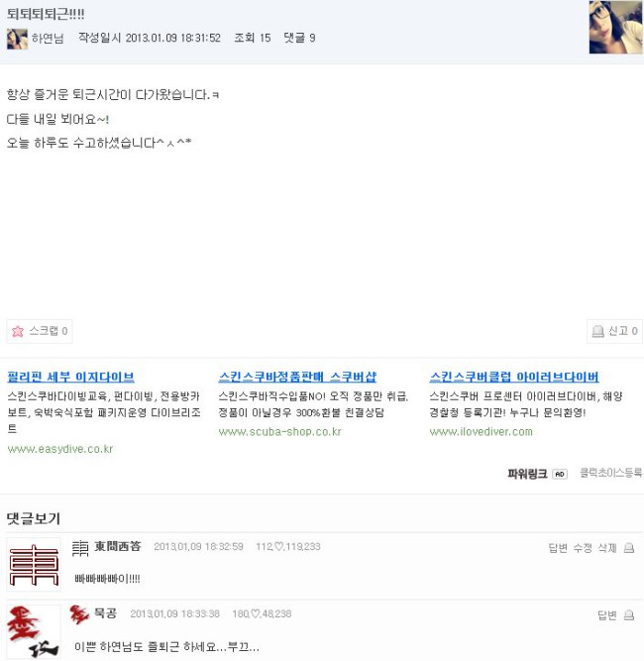
Task: Open 東問西答's red avatar thumbnail
Action: point(34,565)
